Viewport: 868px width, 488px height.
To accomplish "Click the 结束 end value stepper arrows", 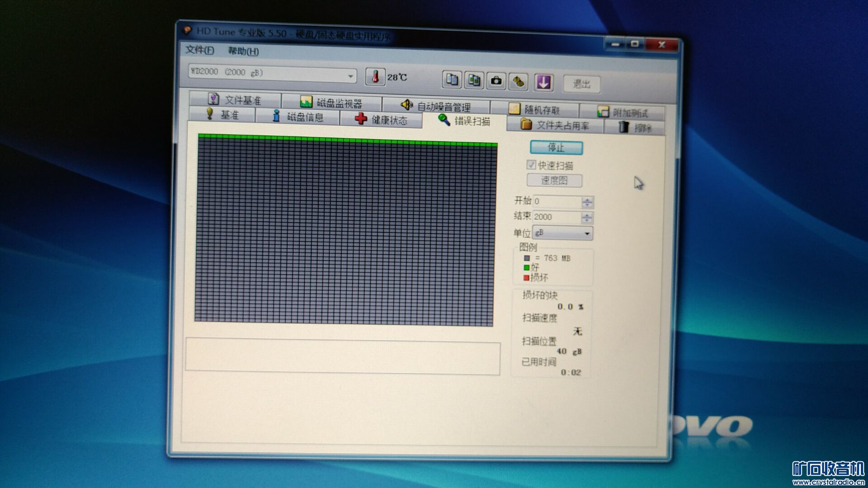I will [586, 218].
